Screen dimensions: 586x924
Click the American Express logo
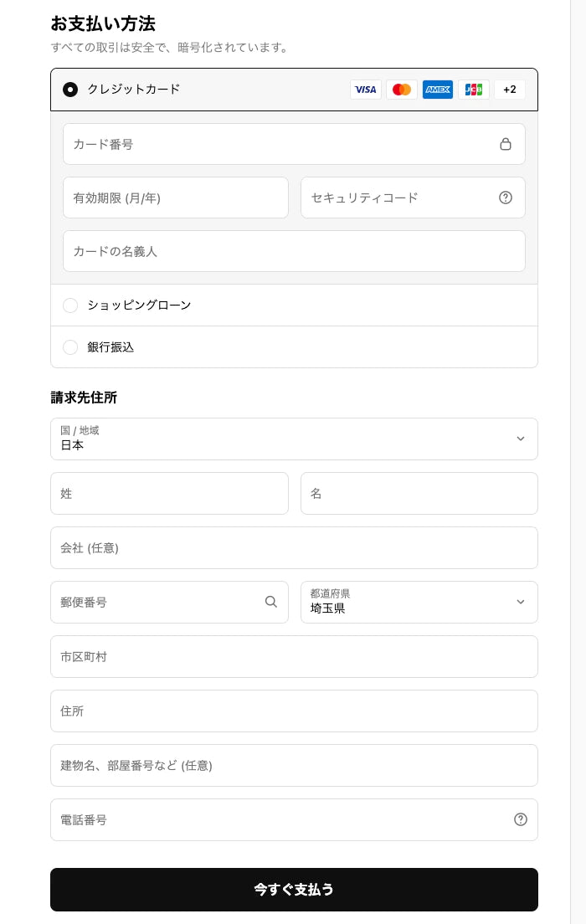(x=438, y=90)
